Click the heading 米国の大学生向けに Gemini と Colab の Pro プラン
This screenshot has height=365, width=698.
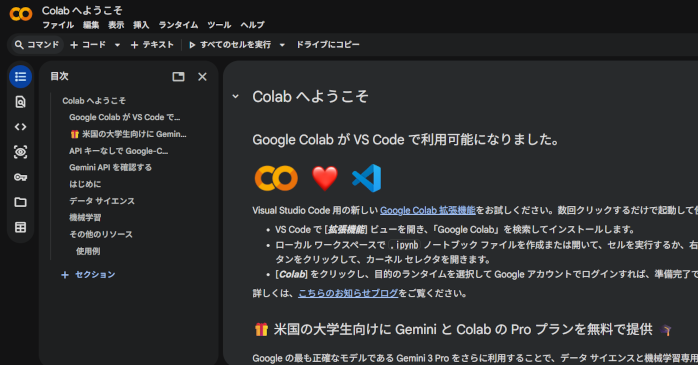point(463,329)
